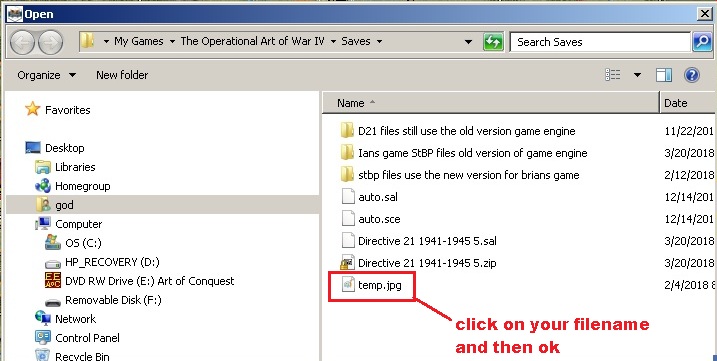
Task: Click the Computer icon in the sidebar
Action: (x=43, y=224)
